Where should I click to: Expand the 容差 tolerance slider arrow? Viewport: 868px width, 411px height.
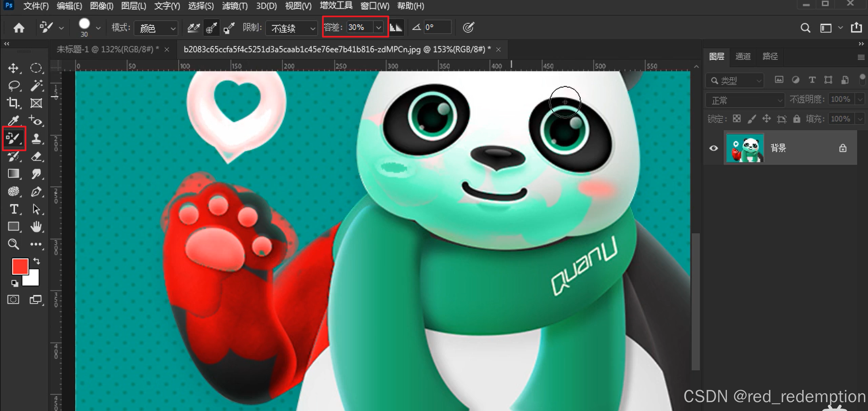(x=378, y=27)
